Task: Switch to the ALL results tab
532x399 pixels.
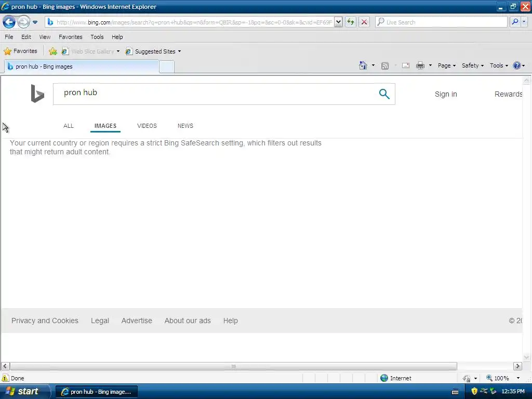Action: tap(69, 126)
